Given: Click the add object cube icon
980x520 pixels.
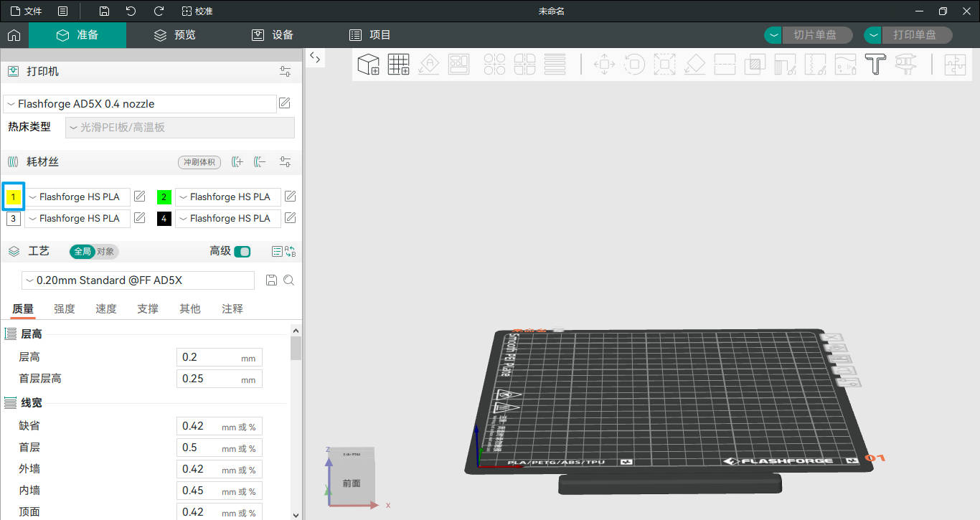Looking at the screenshot, I should point(368,65).
